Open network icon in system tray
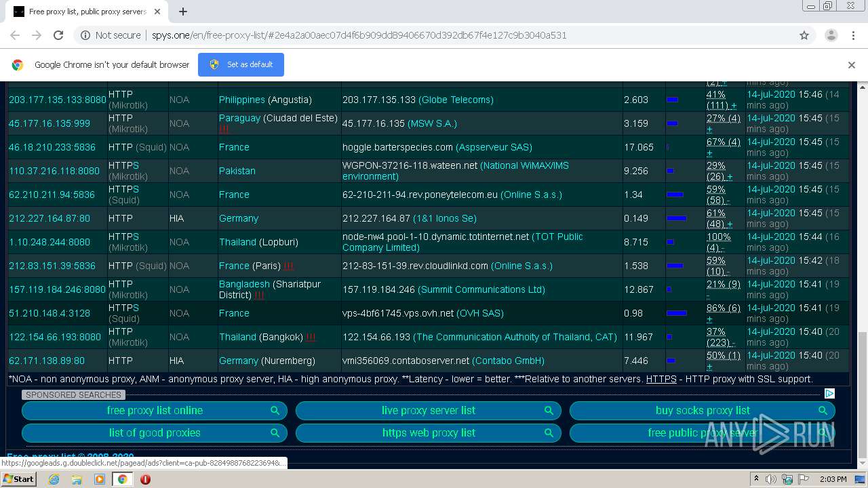868x488 pixels. tap(787, 479)
